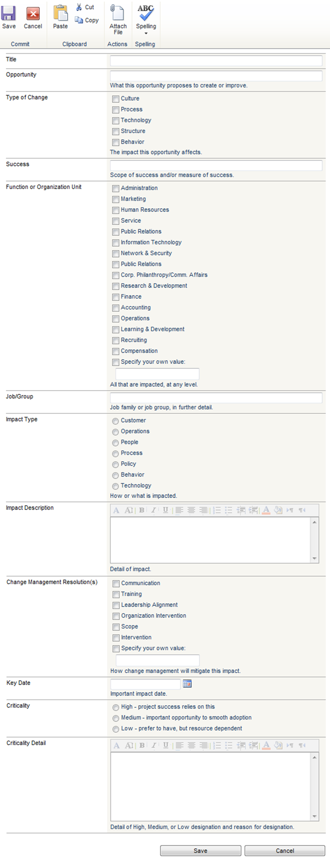Change font color in Criticality Detail toolbar

[x=267, y=745]
